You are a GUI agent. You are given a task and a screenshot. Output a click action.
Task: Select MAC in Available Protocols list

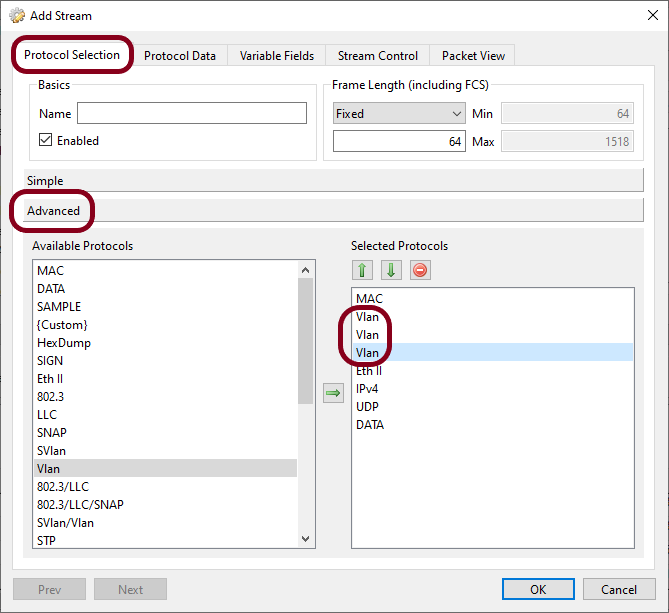166,270
